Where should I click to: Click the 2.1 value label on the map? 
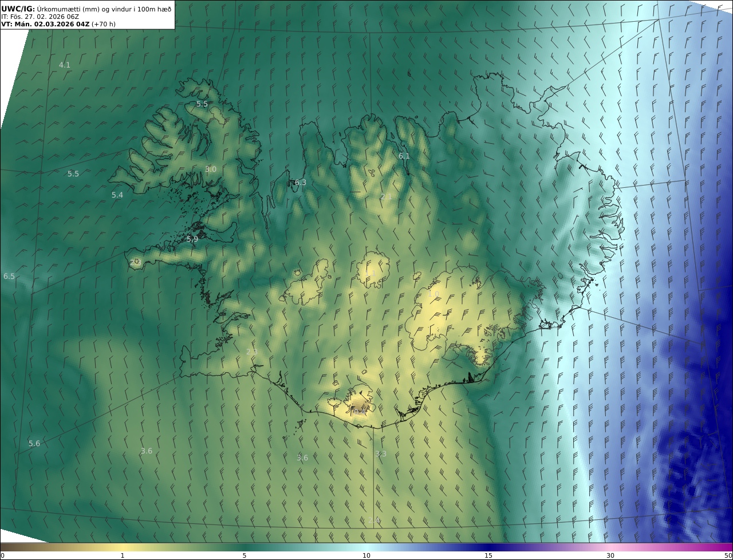tap(387, 197)
